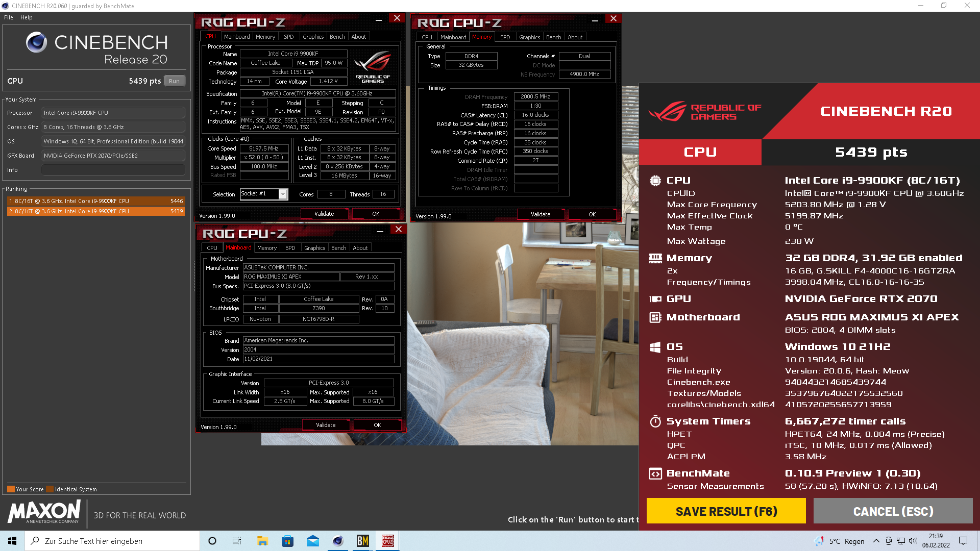The image size is (980, 551).
Task: Open About tab in the CPU-Z Memory window
Action: point(575,37)
